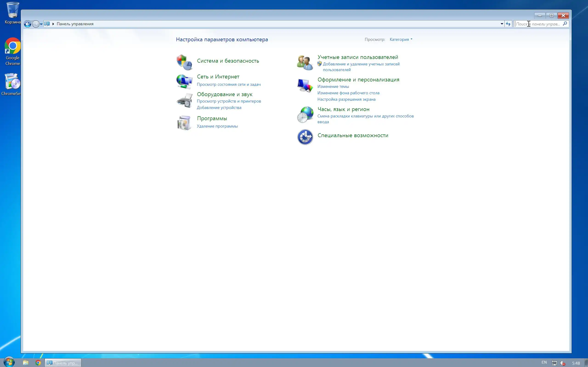Click the Ease of Access icon
Image resolution: width=588 pixels, height=367 pixels.
point(305,137)
